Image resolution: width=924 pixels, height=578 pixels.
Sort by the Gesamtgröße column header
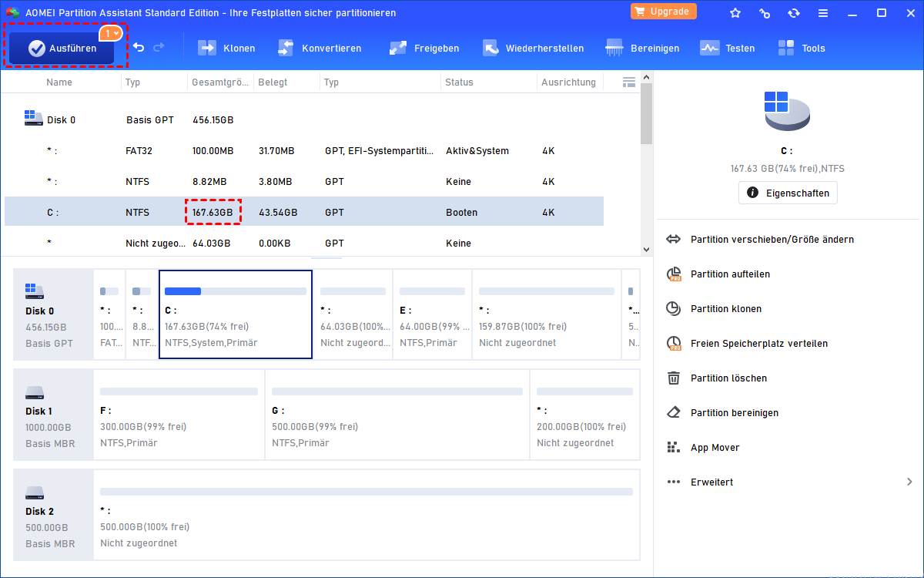(x=219, y=82)
